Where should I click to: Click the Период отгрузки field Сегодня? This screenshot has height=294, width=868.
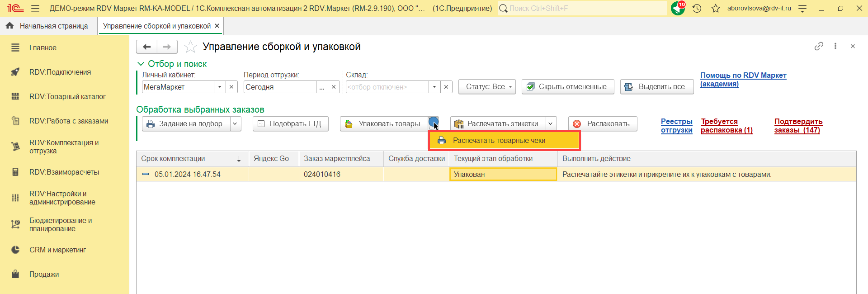[280, 87]
